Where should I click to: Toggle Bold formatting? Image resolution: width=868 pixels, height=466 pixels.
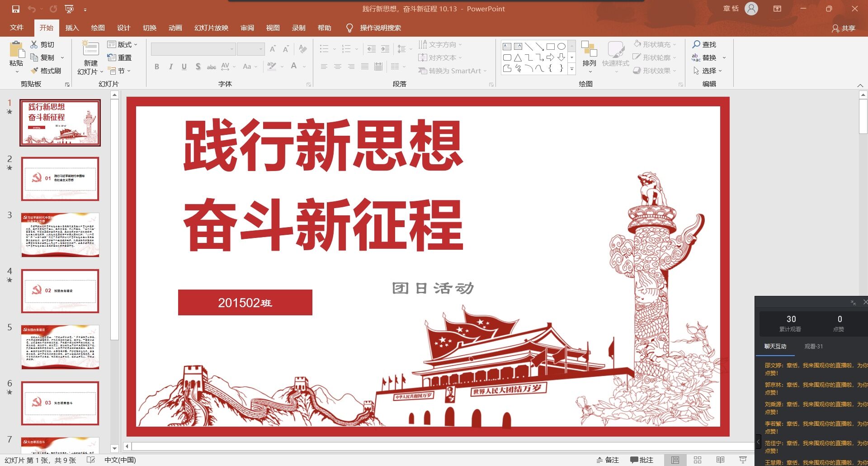tap(157, 67)
